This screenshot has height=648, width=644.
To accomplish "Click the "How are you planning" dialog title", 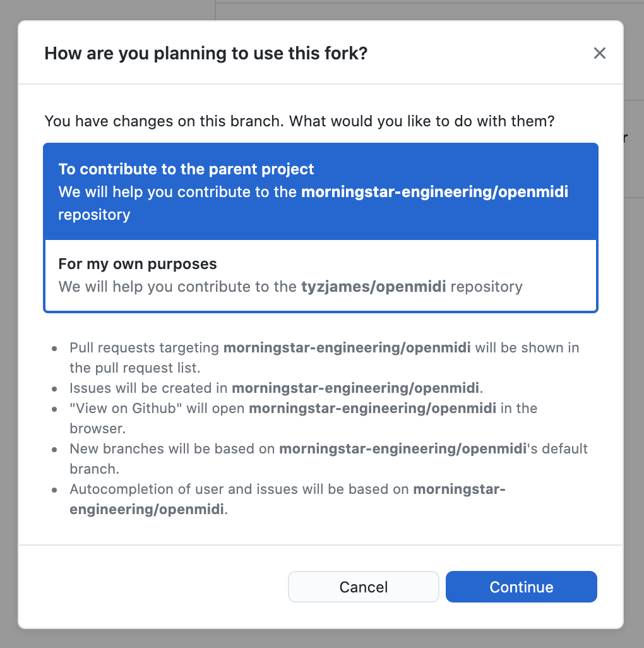I will click(x=206, y=53).
